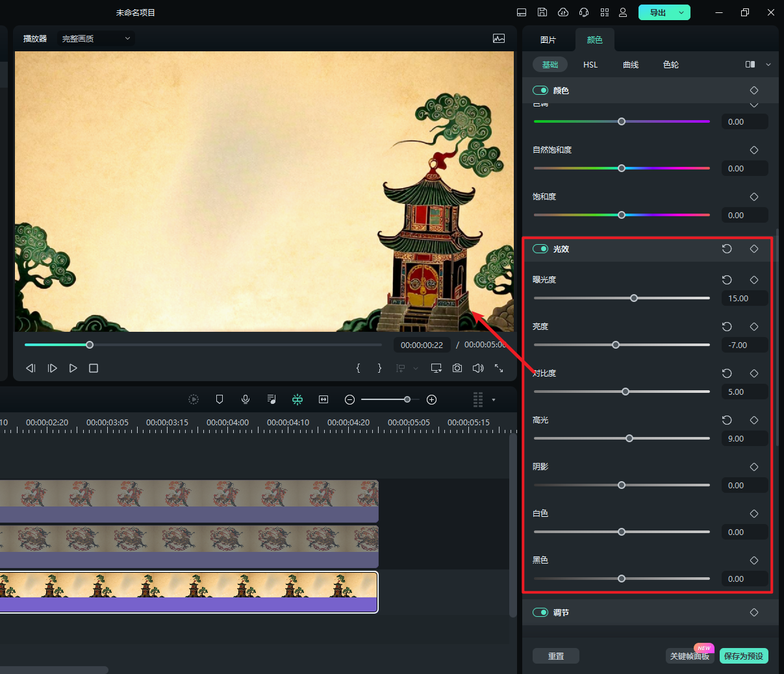This screenshot has width=784, height=674.
Task: Click the snapshot camera icon
Action: pyautogui.click(x=457, y=368)
